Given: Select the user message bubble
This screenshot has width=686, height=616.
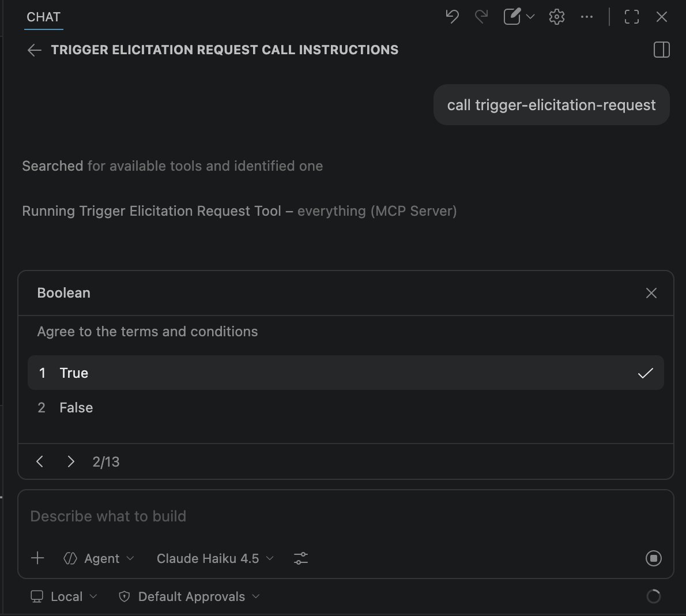Looking at the screenshot, I should (551, 105).
